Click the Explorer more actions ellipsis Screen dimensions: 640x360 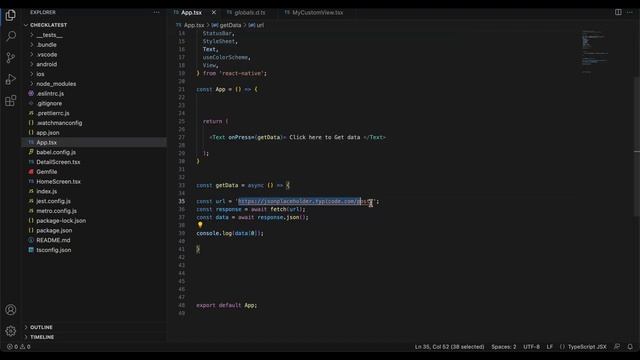[x=156, y=12]
